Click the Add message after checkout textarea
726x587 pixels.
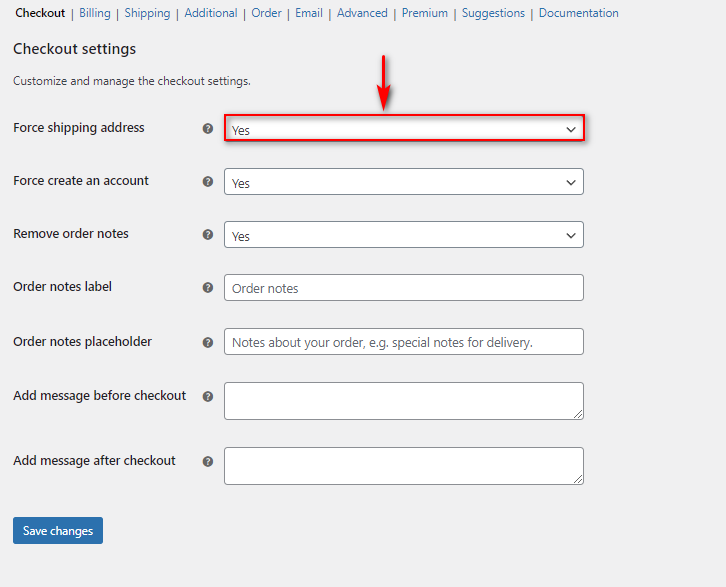pyautogui.click(x=404, y=466)
